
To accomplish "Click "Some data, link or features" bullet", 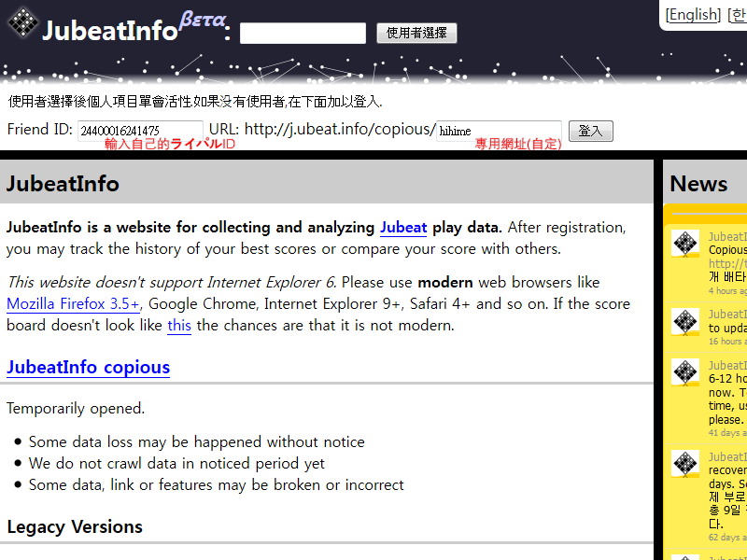I will coord(216,484).
